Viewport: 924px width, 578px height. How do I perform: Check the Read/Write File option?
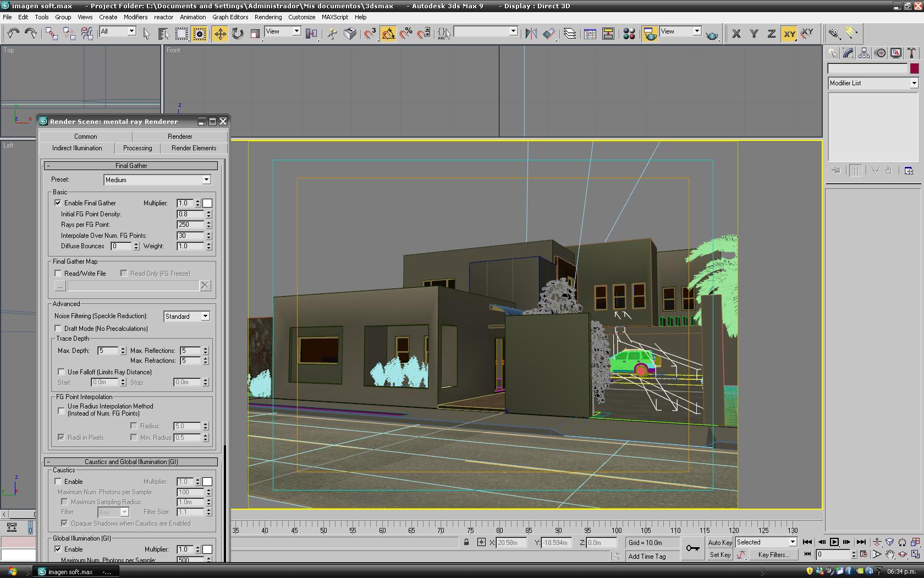pos(58,273)
